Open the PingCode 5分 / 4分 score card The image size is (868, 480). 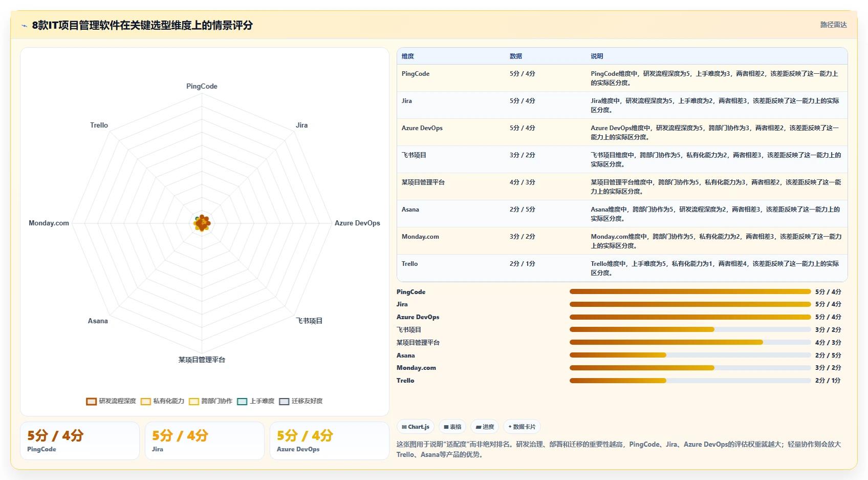pyautogui.click(x=80, y=441)
